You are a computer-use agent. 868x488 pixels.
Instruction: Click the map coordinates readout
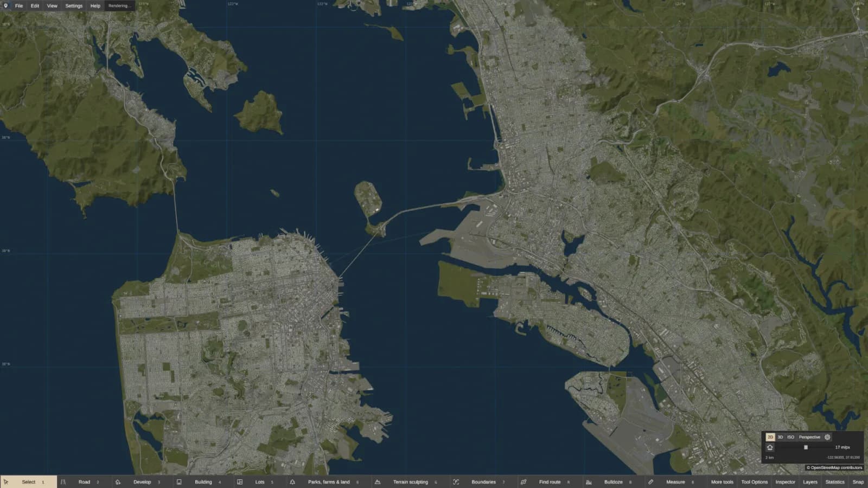click(x=844, y=458)
